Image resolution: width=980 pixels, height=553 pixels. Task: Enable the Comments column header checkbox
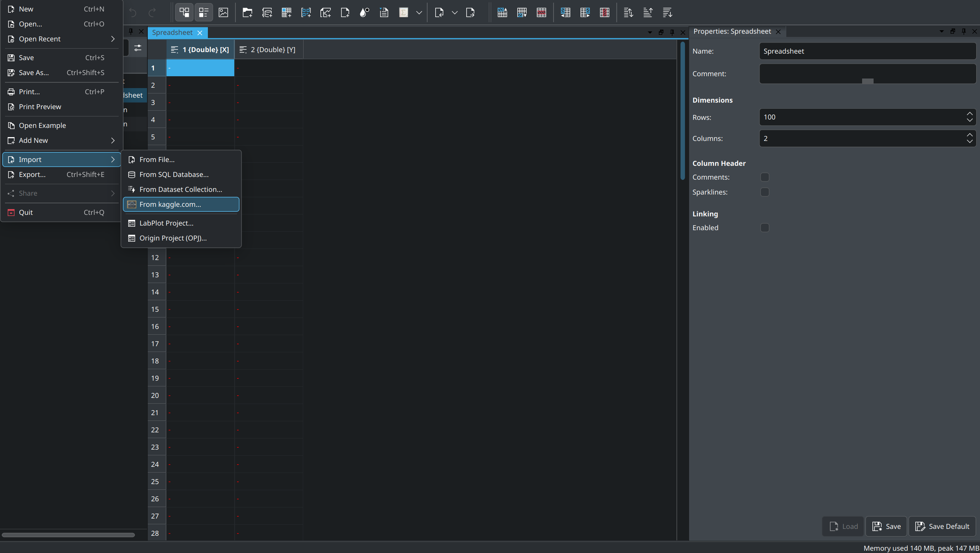click(764, 177)
